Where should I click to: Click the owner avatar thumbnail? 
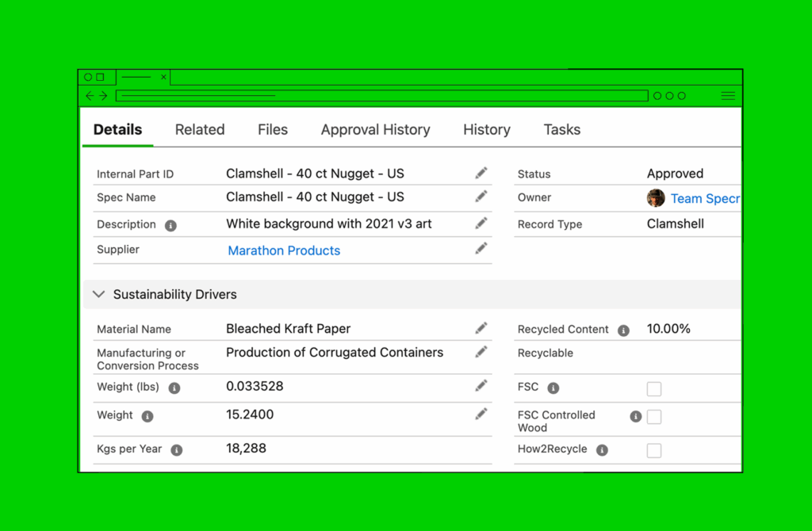(x=656, y=198)
